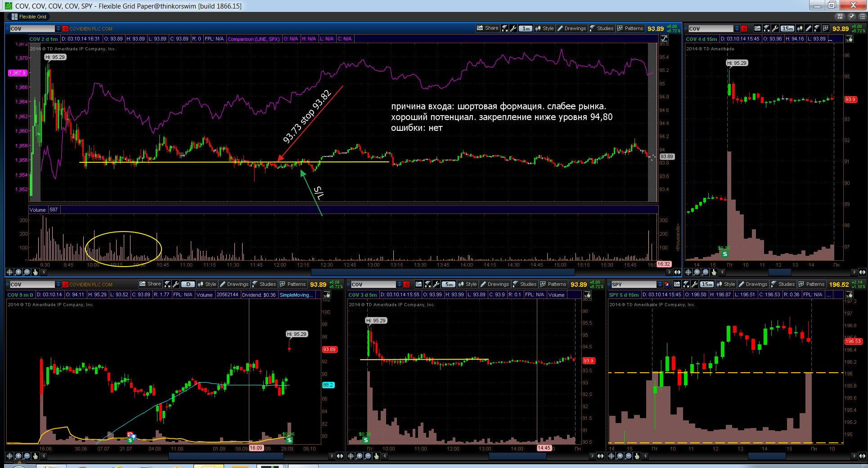
Task: Click the grid layout icon in top-right bar
Action: pos(840,17)
